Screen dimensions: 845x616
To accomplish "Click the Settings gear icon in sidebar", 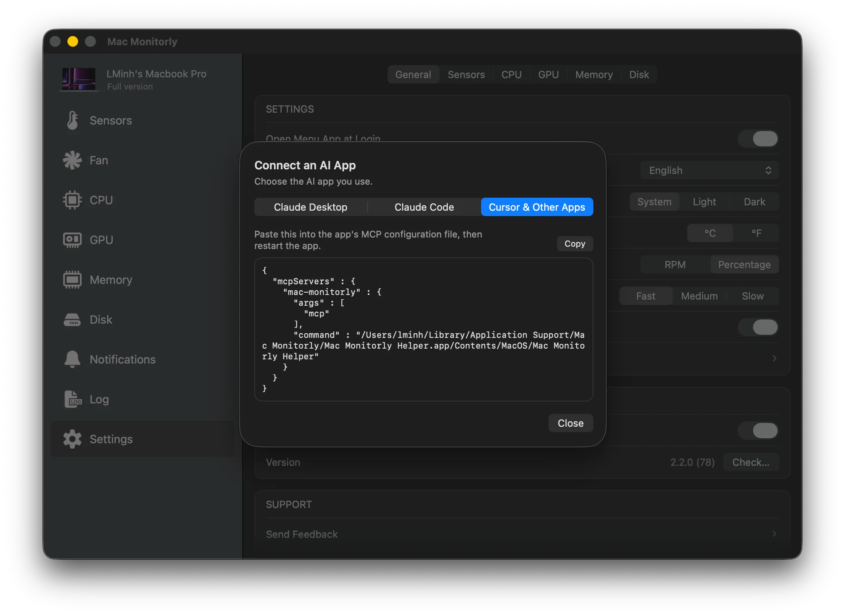I will (72, 439).
